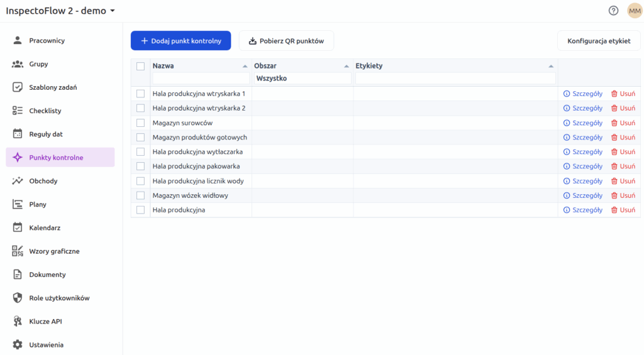
Task: Open Szczegóły for Hala produkcyjna pakowarka
Action: tap(583, 167)
